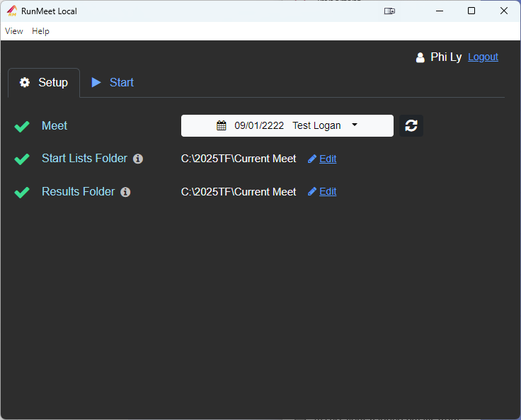Click pencil icon for Start Lists Folder
The height and width of the screenshot is (420, 521).
point(312,159)
